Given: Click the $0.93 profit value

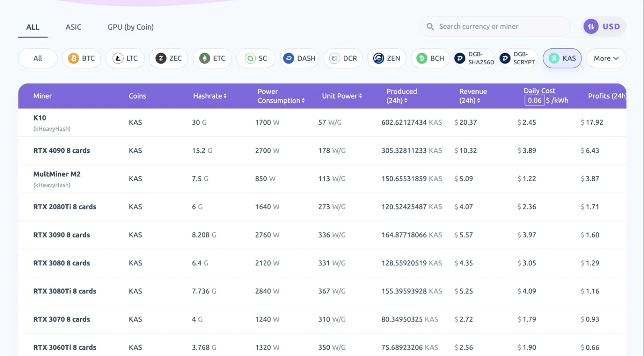Looking at the screenshot, I should pyautogui.click(x=590, y=319).
